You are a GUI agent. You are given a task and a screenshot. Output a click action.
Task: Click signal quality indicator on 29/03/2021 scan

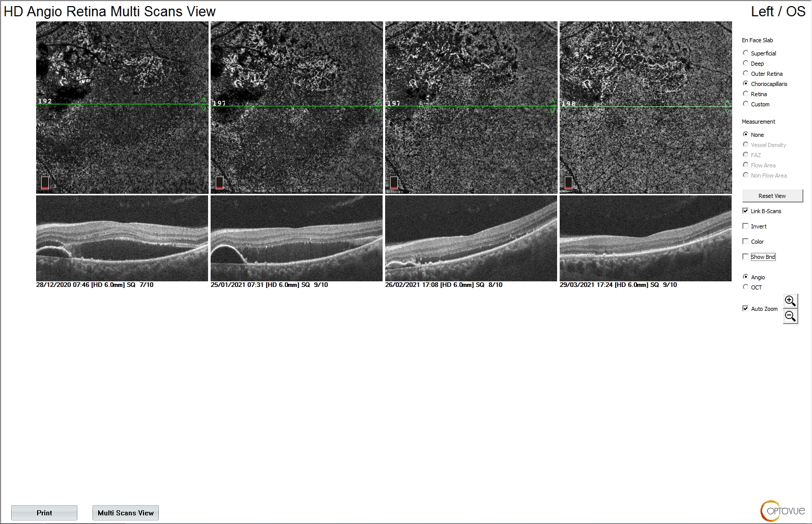(x=568, y=183)
